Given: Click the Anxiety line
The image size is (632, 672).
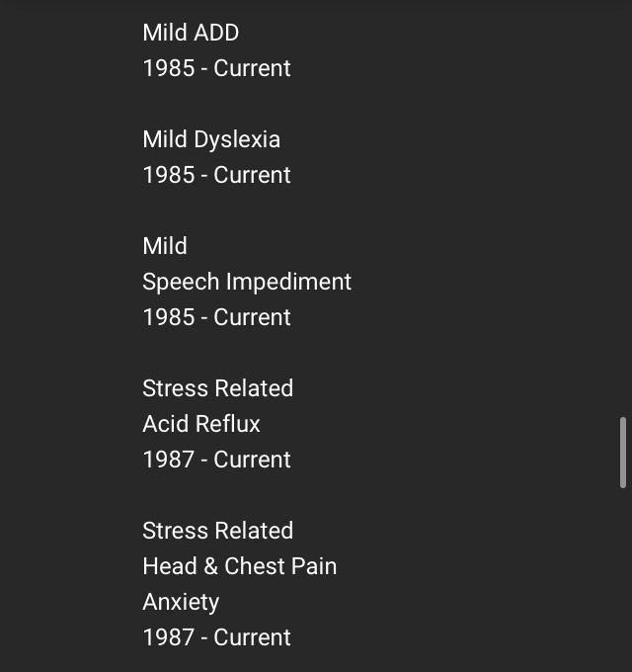Looking at the screenshot, I should pyautogui.click(x=181, y=602).
